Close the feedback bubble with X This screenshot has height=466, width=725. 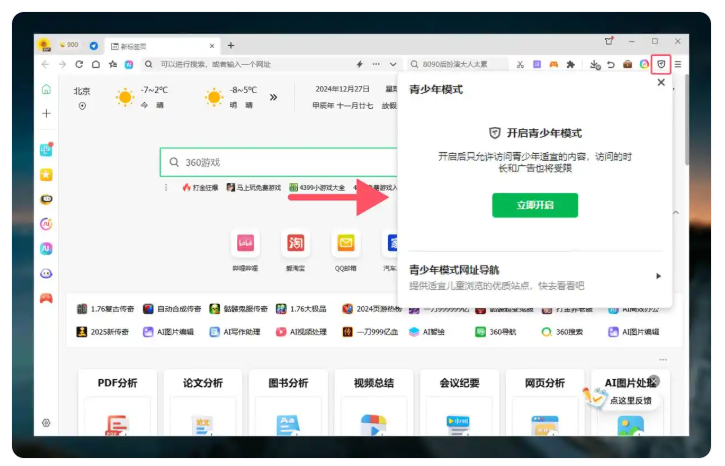tap(654, 380)
